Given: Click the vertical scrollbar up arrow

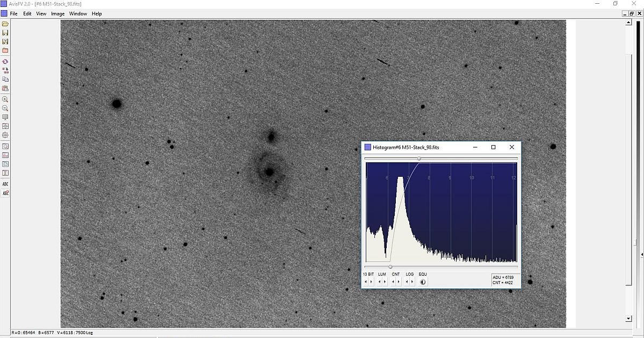Looking at the screenshot, I should (x=628, y=22).
